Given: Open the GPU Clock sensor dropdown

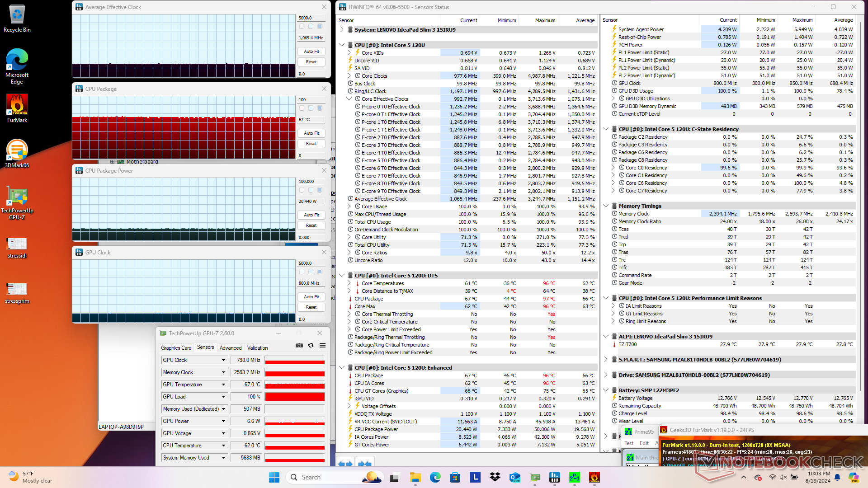Looking at the screenshot, I should [x=223, y=360].
